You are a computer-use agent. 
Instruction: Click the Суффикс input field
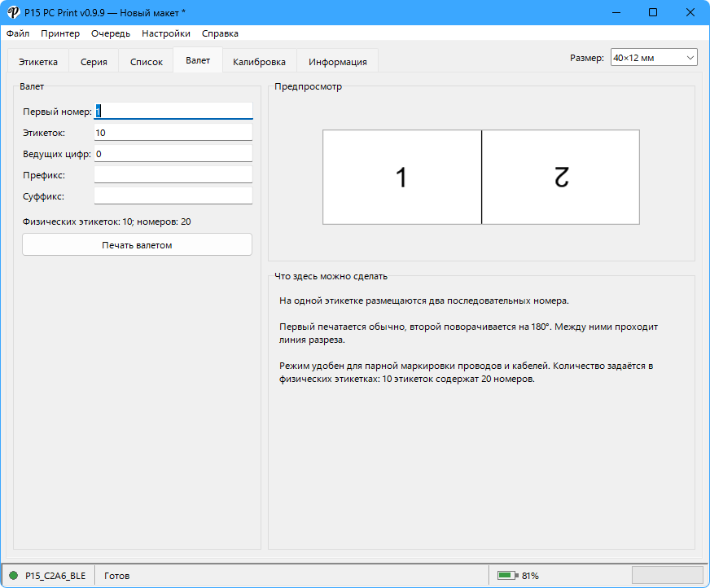tap(173, 196)
